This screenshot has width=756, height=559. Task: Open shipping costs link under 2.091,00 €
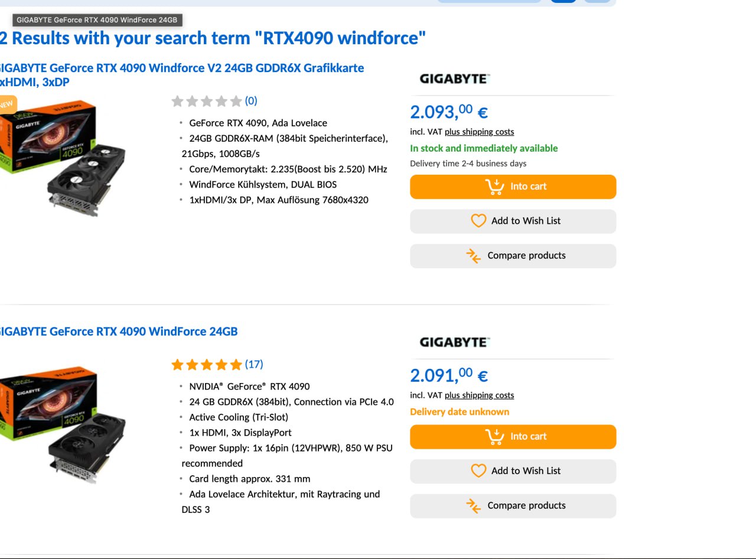479,395
